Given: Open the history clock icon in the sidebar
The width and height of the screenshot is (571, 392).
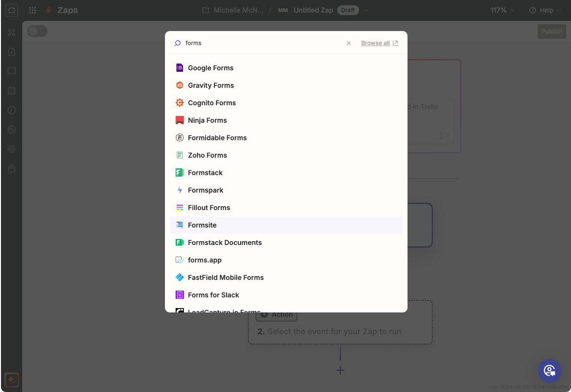Looking at the screenshot, I should click(12, 110).
